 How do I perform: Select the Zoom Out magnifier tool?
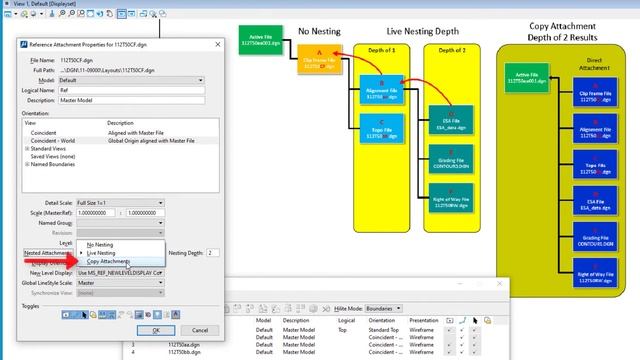coord(71,14)
